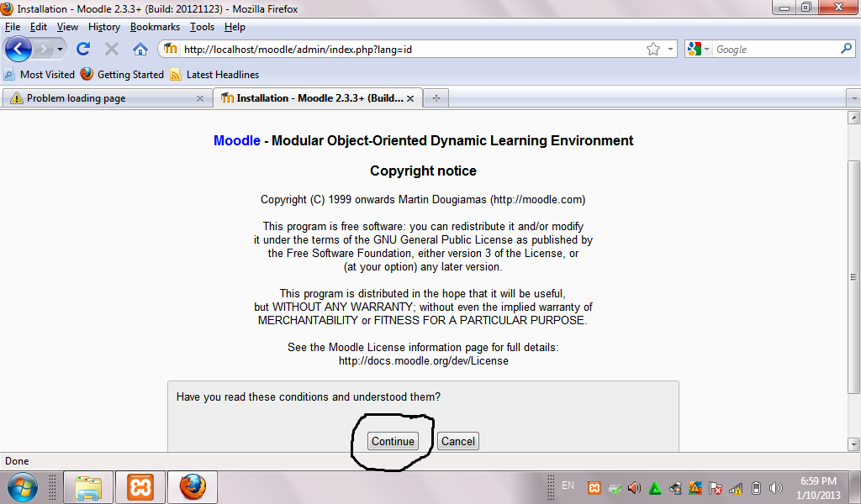Open Latest Headlines feed bookmark
Image resolution: width=861 pixels, height=504 pixels.
tap(214, 75)
